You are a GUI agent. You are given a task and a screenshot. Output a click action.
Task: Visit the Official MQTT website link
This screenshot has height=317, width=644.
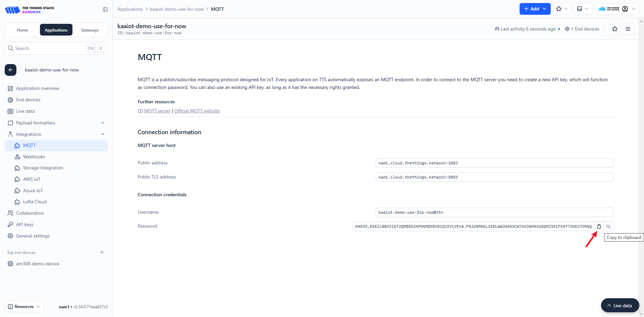point(197,111)
